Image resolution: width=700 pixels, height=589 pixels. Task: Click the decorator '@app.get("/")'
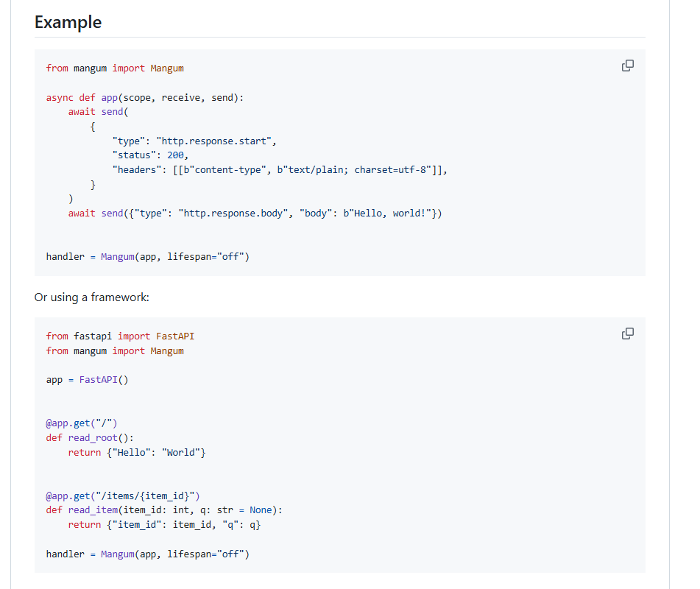(x=81, y=423)
